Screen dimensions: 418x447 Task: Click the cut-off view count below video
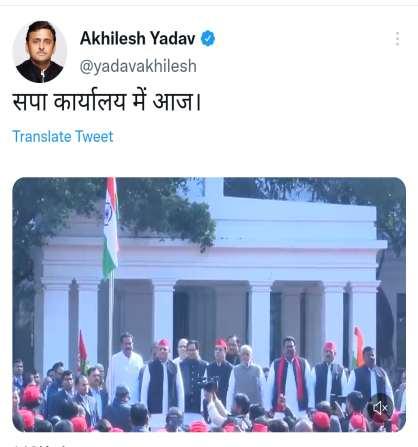point(40,445)
